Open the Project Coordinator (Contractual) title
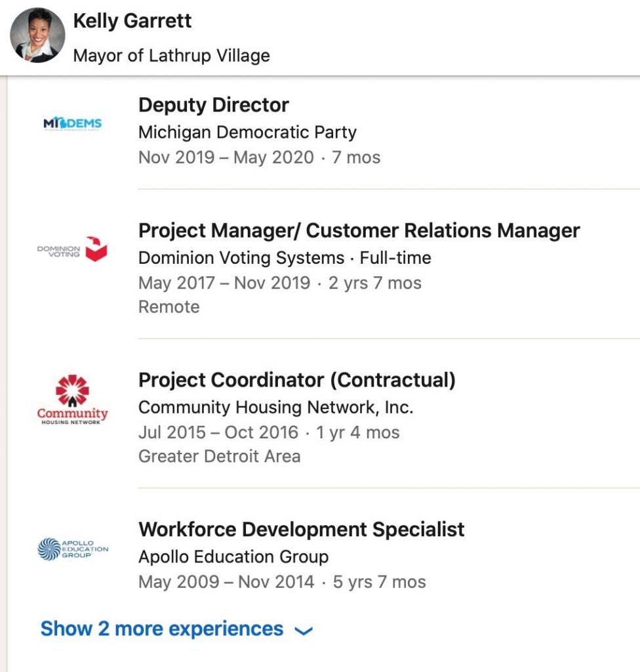This screenshot has height=672, width=640. [x=296, y=380]
